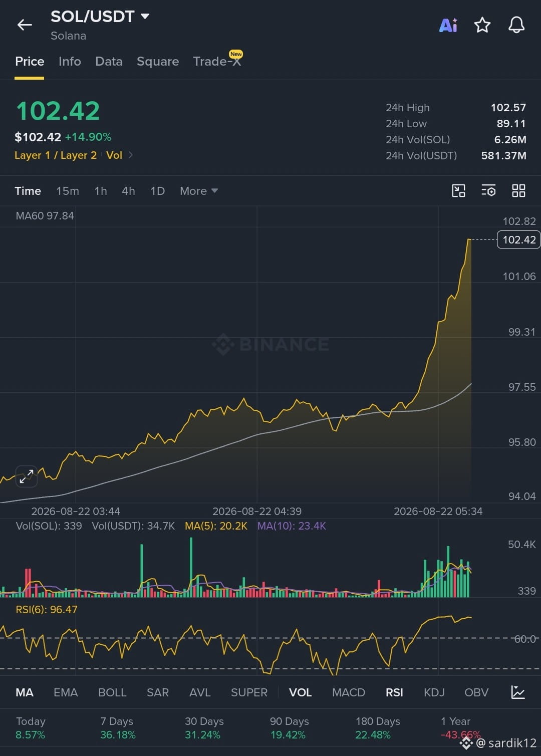Tap the Vol(USDT): 34.7K label

[133, 526]
